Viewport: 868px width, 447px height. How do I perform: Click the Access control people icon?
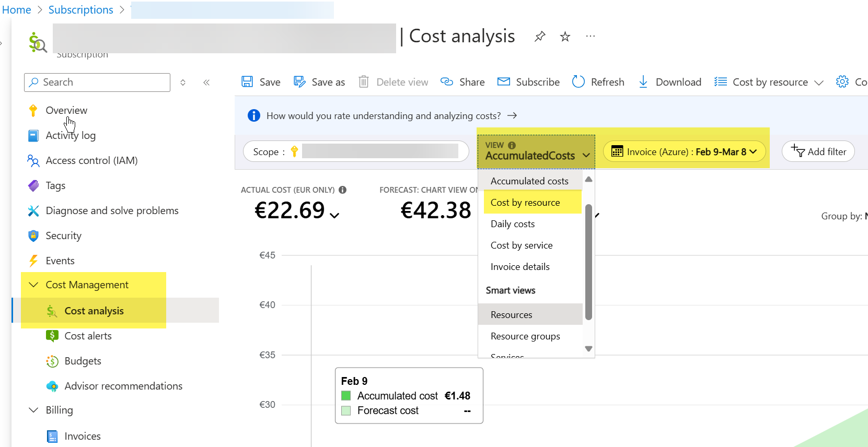[x=33, y=160]
